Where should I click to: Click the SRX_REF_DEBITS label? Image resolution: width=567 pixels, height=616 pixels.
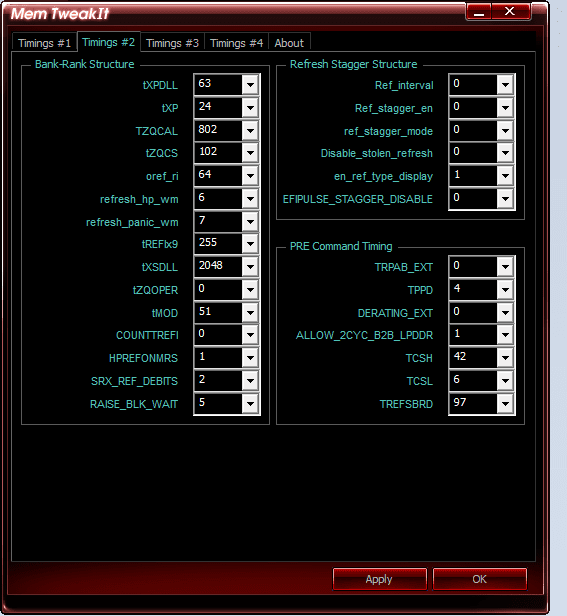click(x=134, y=381)
